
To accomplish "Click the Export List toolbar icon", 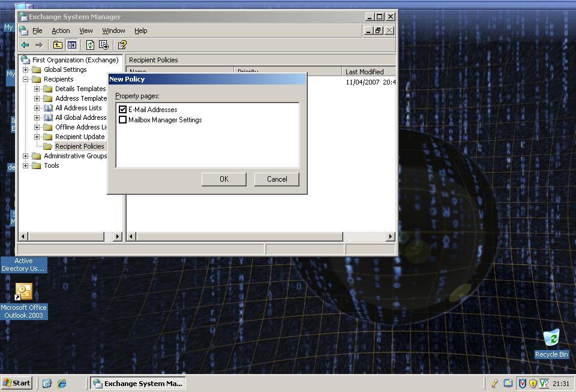I will click(104, 45).
